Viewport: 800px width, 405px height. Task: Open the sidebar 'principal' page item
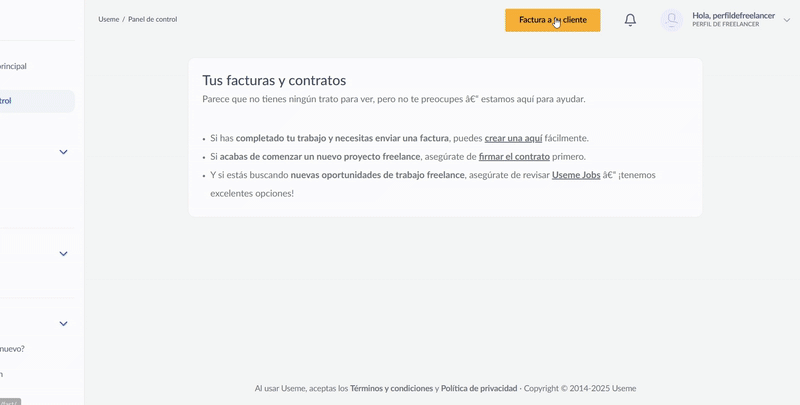(x=13, y=66)
